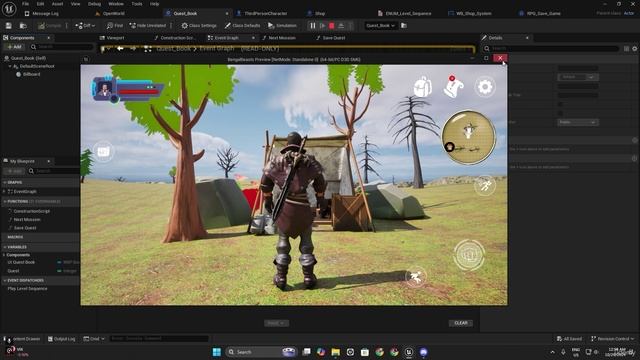Click the CLEAR button
The width and height of the screenshot is (640, 360).
coord(461,323)
